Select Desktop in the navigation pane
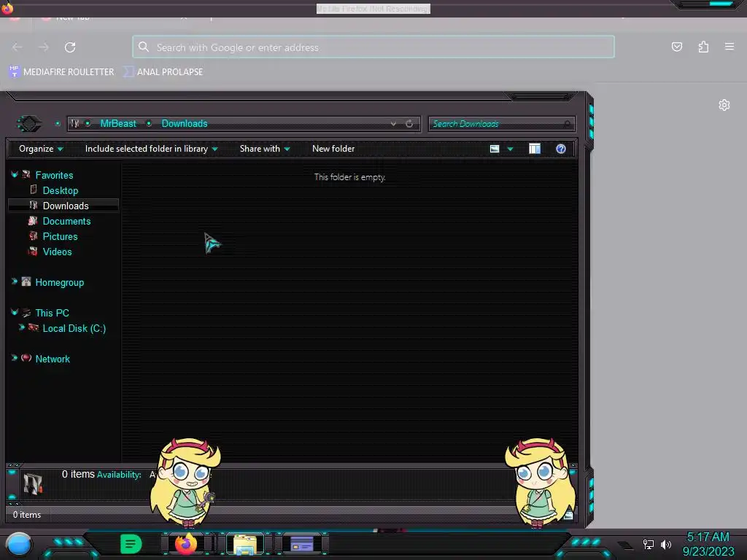The width and height of the screenshot is (747, 560). tap(61, 190)
